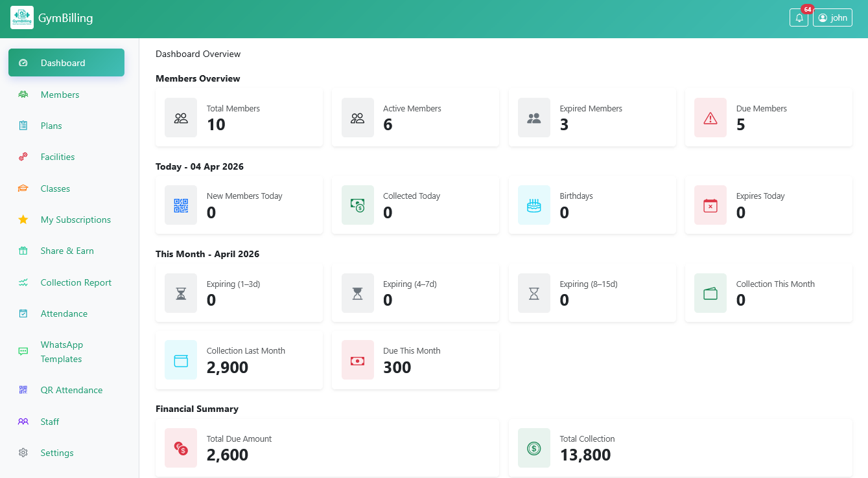Open the notification bell with 64 alerts
868x478 pixels.
(799, 17)
